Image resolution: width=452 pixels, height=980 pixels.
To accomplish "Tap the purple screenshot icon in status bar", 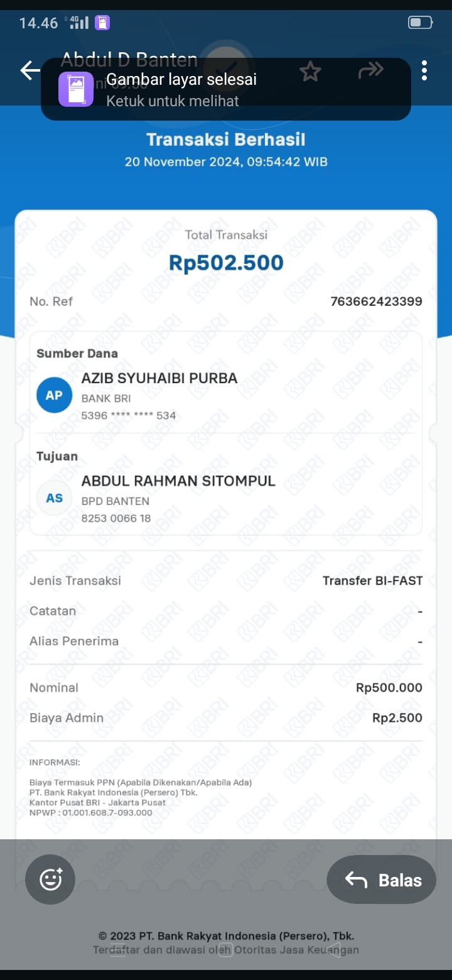I will (x=102, y=23).
